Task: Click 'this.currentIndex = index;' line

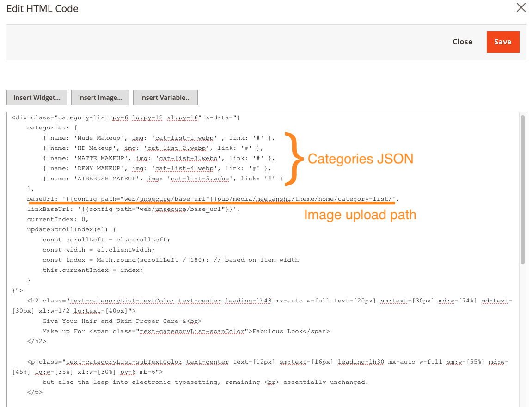Action: (92, 270)
